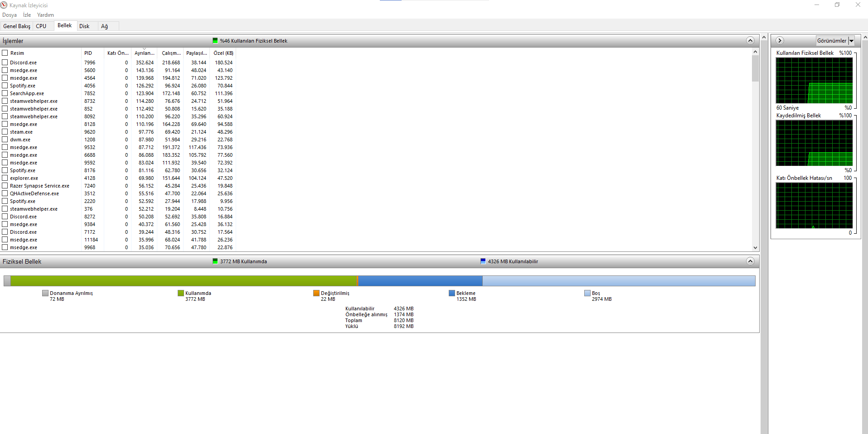
Task: Click the Görünümler button
Action: (832, 41)
